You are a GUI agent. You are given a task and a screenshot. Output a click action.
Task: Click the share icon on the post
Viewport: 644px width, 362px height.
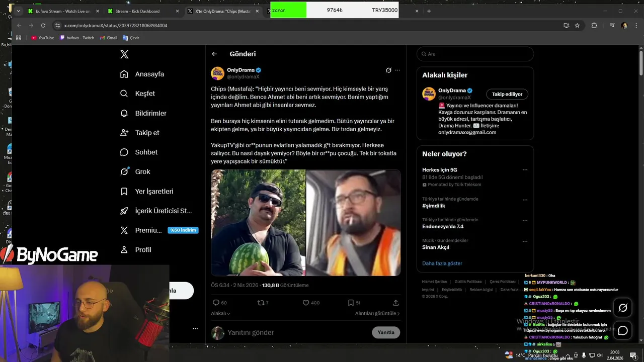coord(395,303)
